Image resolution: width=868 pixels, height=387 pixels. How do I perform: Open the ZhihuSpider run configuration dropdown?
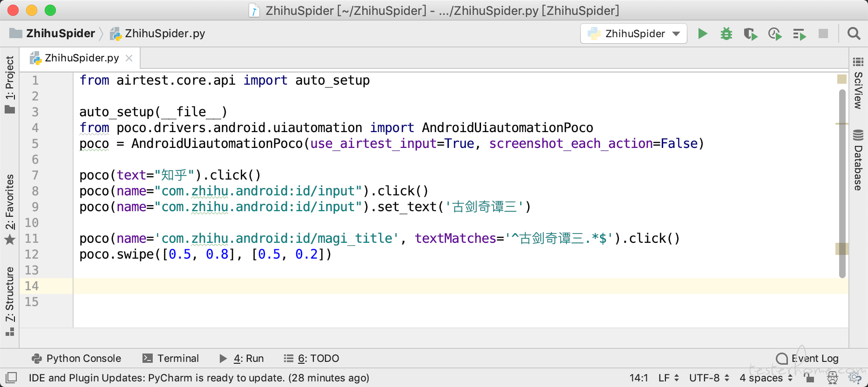tap(634, 33)
